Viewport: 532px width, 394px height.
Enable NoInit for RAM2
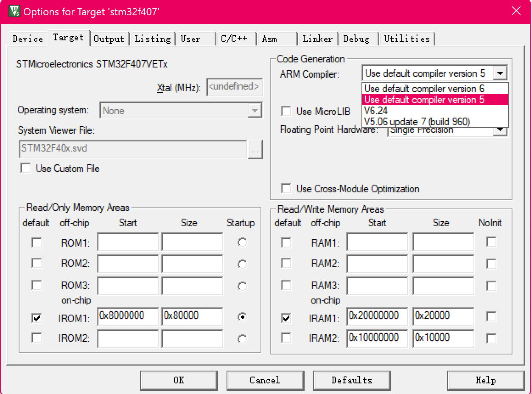491,264
